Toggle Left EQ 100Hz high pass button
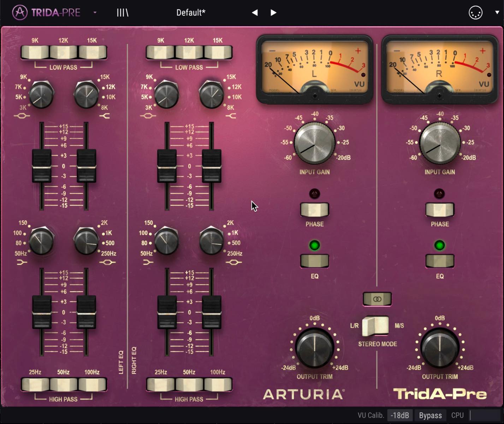This screenshot has width=504, height=424. [x=92, y=384]
